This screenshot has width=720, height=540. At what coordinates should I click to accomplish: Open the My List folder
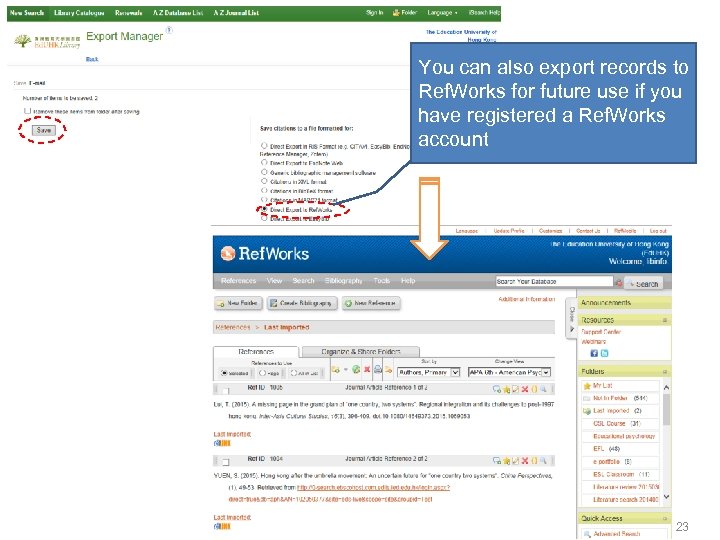point(602,386)
